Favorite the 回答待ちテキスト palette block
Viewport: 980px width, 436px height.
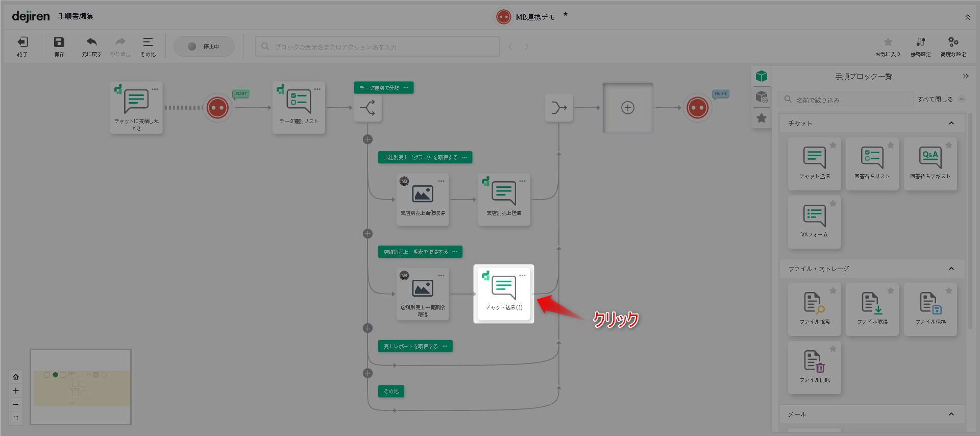pyautogui.click(x=949, y=145)
